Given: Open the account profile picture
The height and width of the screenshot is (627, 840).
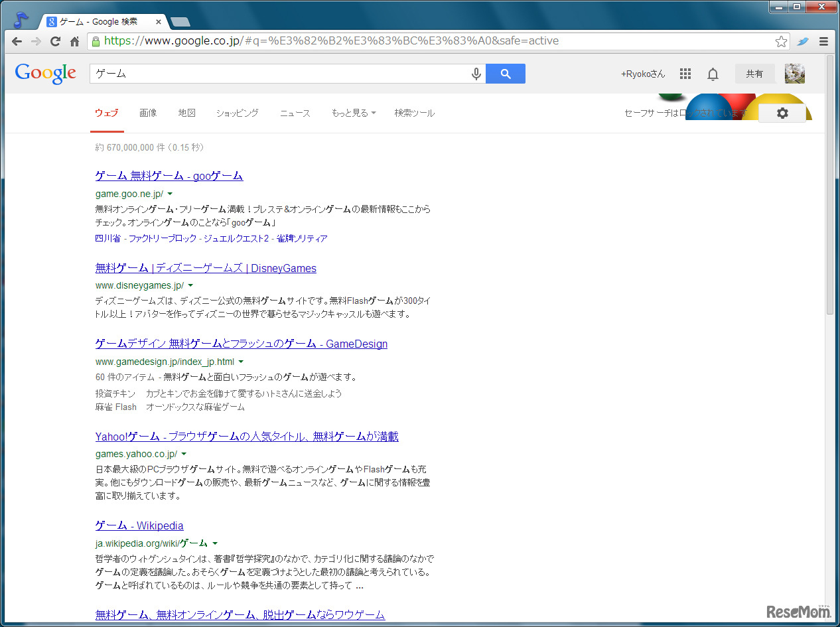Looking at the screenshot, I should (x=795, y=74).
